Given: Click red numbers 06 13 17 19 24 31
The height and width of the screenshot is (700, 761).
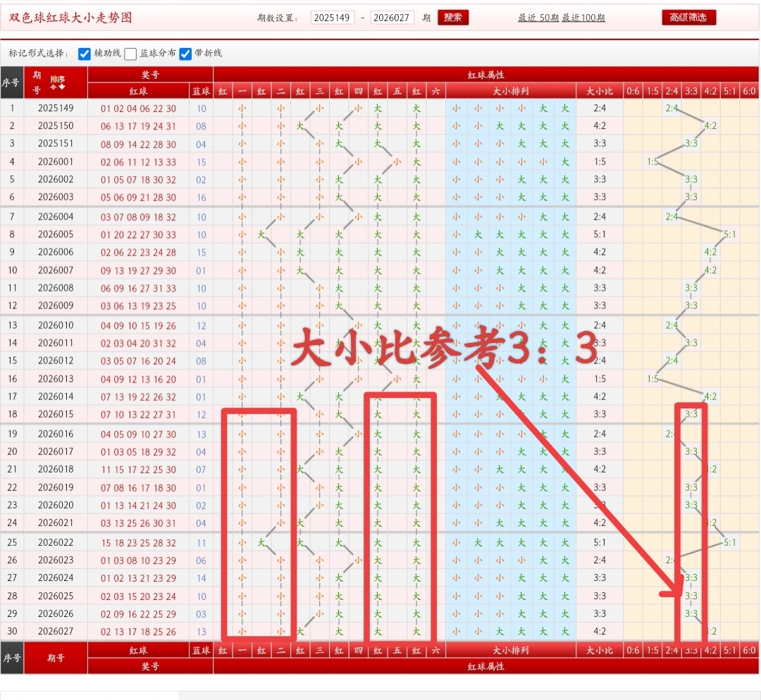Looking at the screenshot, I should click(138, 126).
